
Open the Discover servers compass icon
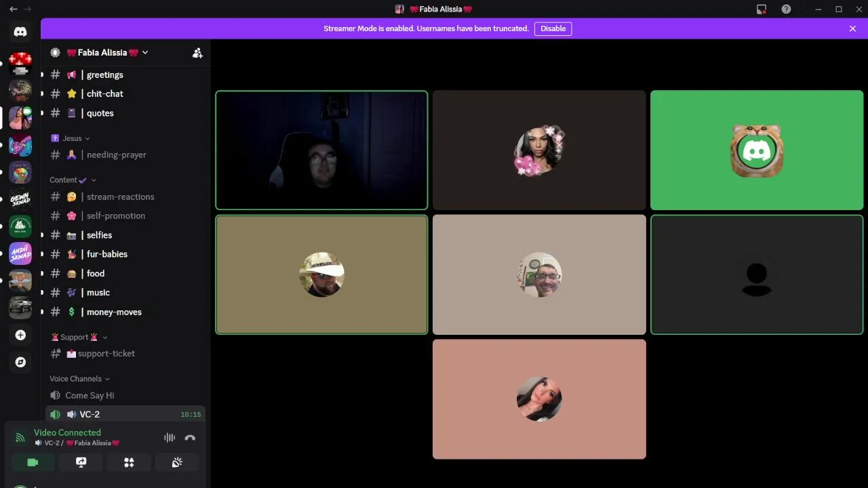pos(20,362)
